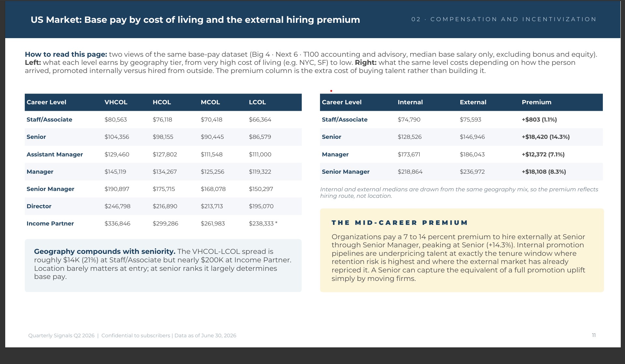Screen dimensions: 625x364
Task: Select the +$18,420 (14.3%) premium cell
Action: coord(545,137)
